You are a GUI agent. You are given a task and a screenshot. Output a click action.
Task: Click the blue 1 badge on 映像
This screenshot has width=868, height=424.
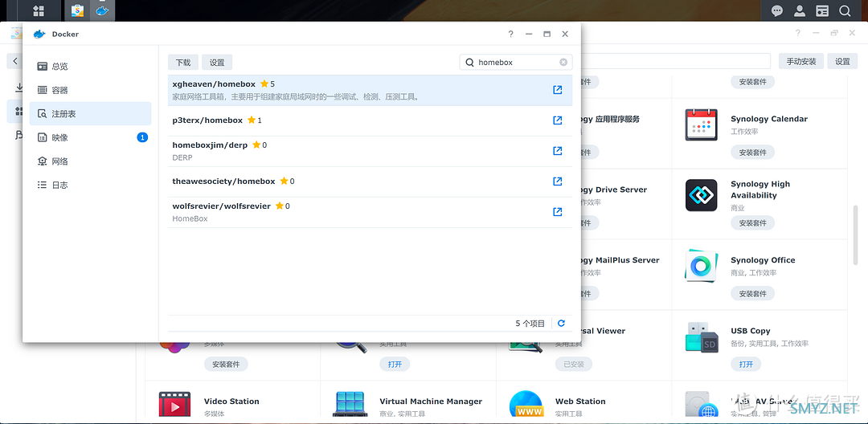click(142, 137)
